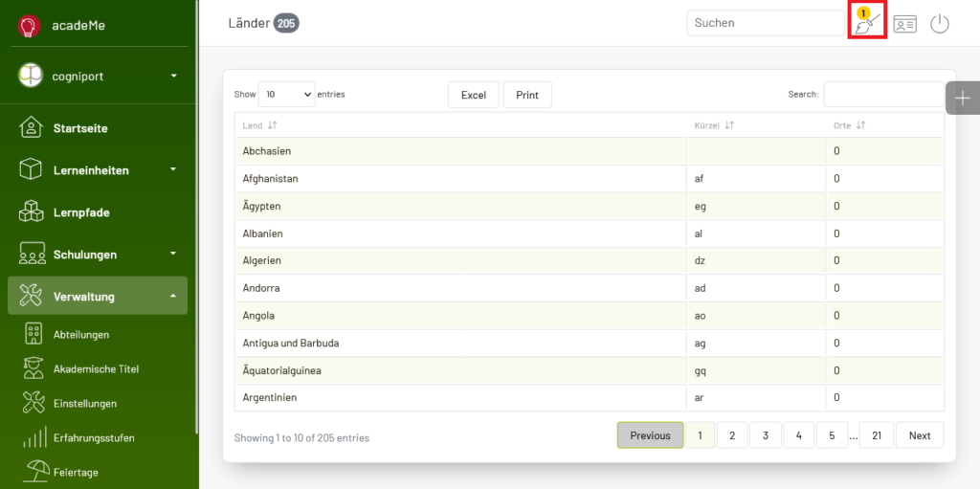Collapse the Verwaltung menu
The width and height of the screenshot is (980, 489).
[174, 296]
